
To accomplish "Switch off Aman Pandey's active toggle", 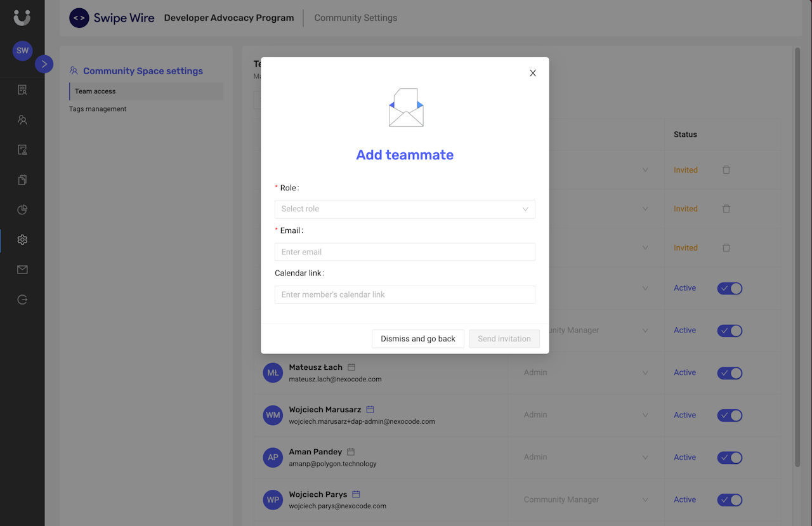I will 730,457.
